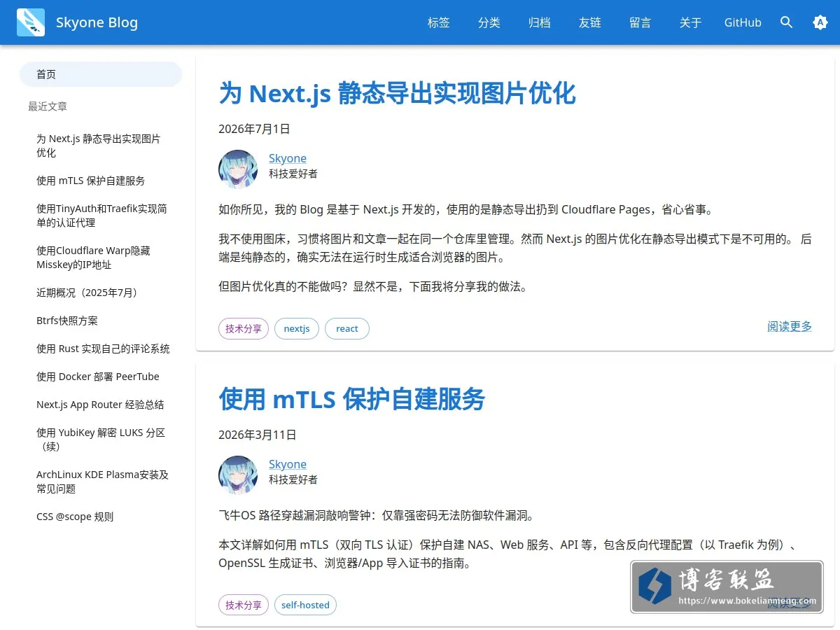Viewport: 840px width, 630px height.
Task: Open the GitHub link in header
Action: (743, 22)
